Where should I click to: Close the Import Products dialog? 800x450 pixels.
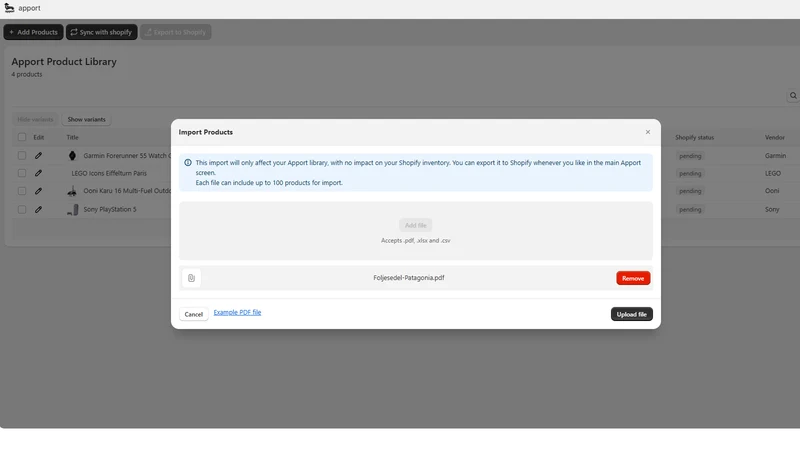pos(648,132)
